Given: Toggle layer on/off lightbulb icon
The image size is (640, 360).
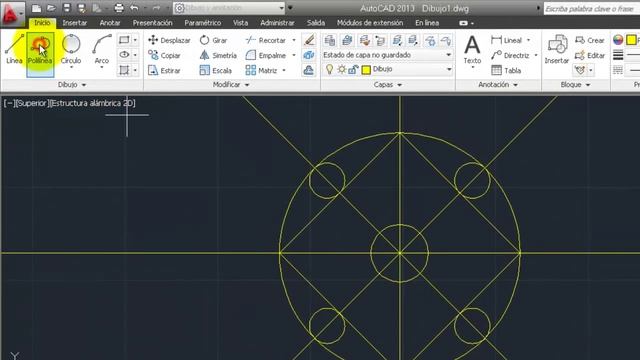Looking at the screenshot, I should tap(329, 69).
